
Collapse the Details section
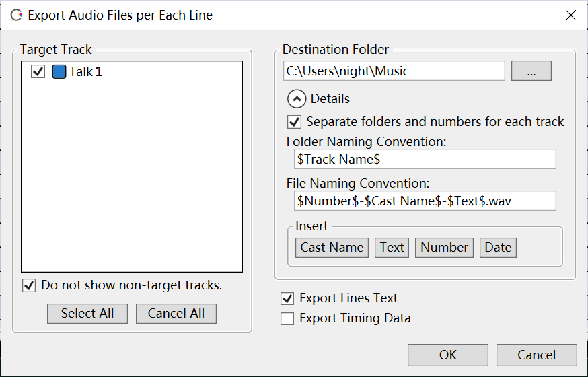(297, 99)
